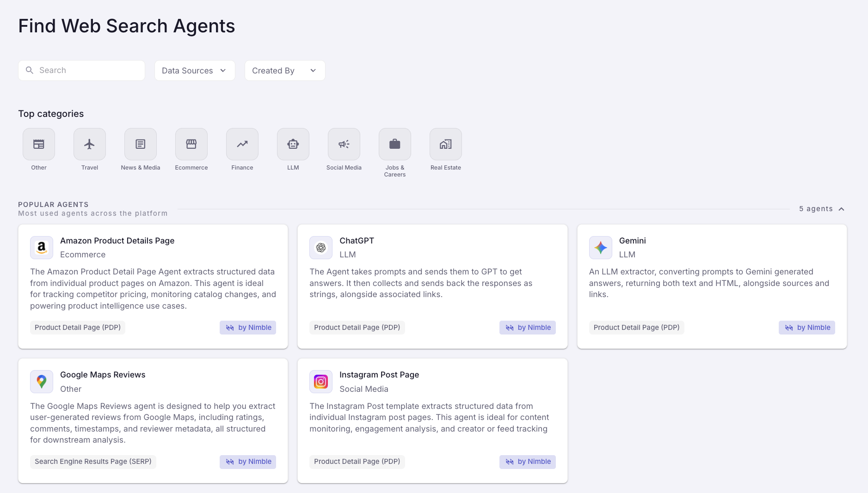Expand the Data Sources dropdown
Image resolution: width=868 pixels, height=493 pixels.
(x=195, y=71)
